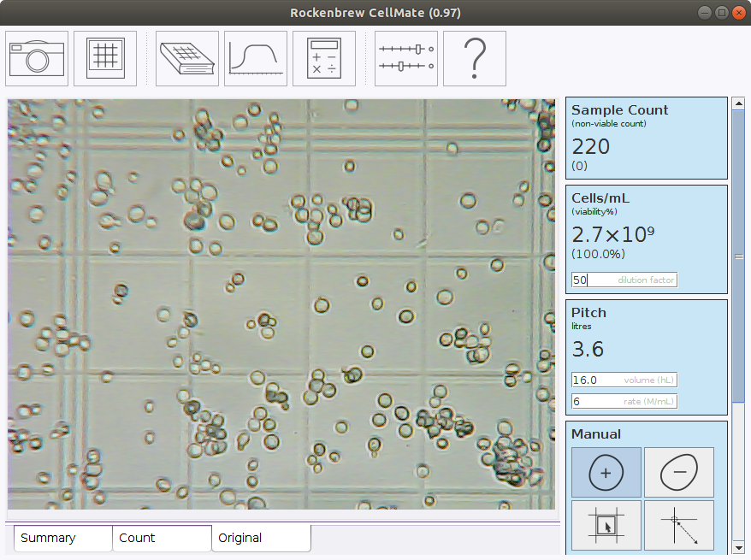Open the counting grid tool
751x560 pixels.
(105, 58)
